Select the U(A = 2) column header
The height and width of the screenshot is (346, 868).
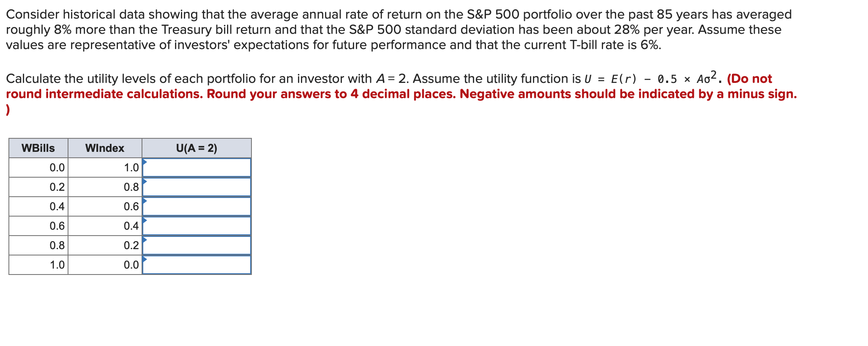(x=197, y=148)
